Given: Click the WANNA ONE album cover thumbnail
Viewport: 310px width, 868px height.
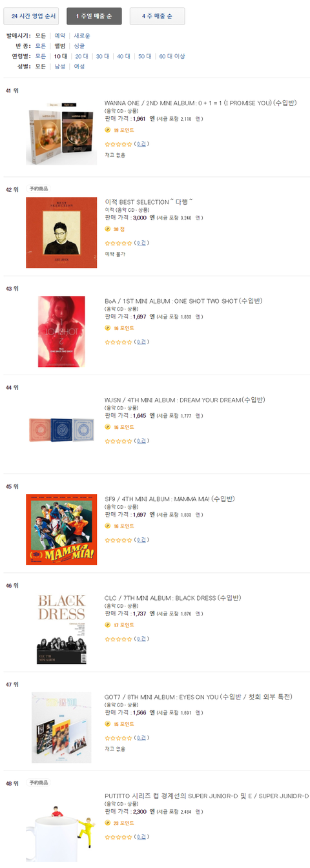Looking at the screenshot, I should (61, 136).
